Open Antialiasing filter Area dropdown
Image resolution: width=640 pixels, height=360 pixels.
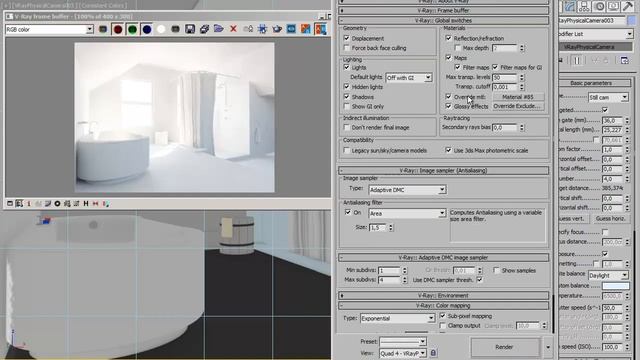tap(407, 213)
